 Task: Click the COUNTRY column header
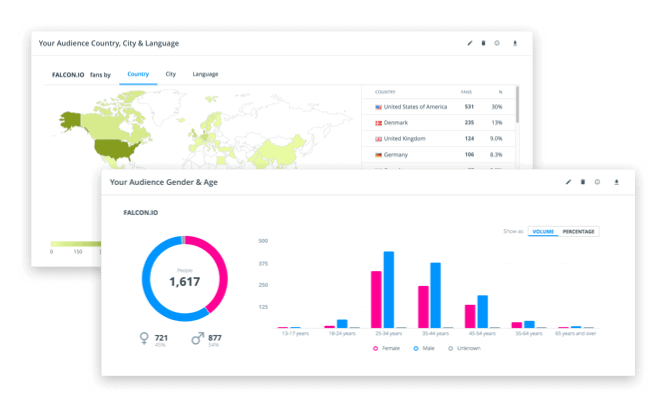385,92
